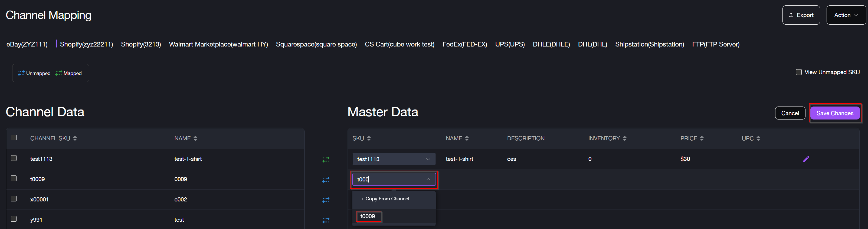Click the SKU search field containing t000
868x229 pixels.
[389, 180]
